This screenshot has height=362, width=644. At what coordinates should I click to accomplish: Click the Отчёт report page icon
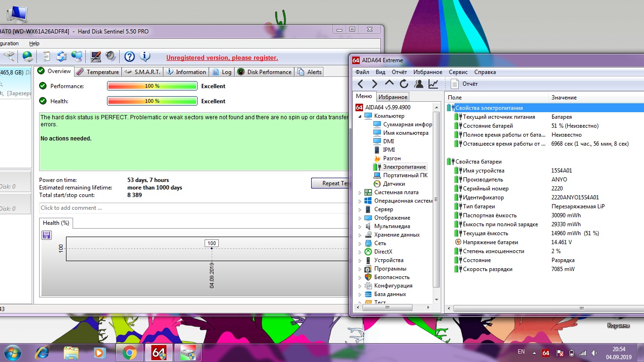coord(455,84)
